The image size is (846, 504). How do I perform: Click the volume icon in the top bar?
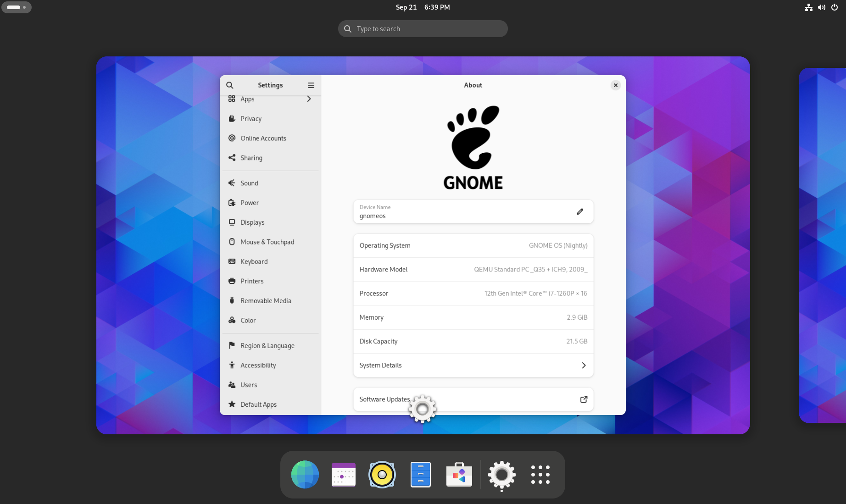(821, 7)
